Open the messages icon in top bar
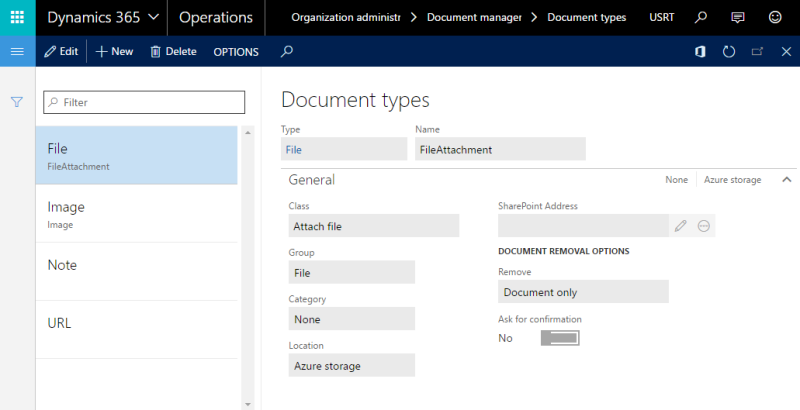The width and height of the screenshot is (800, 410). click(737, 17)
